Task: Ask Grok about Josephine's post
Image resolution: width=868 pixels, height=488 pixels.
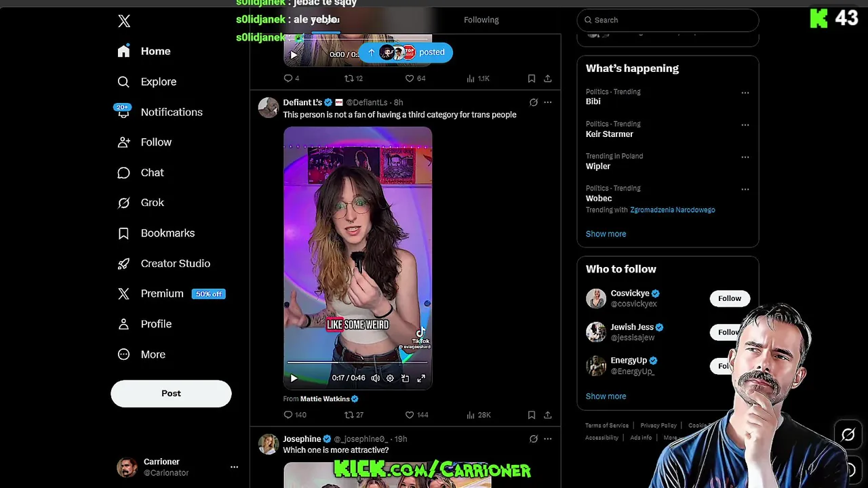Action: click(x=534, y=439)
